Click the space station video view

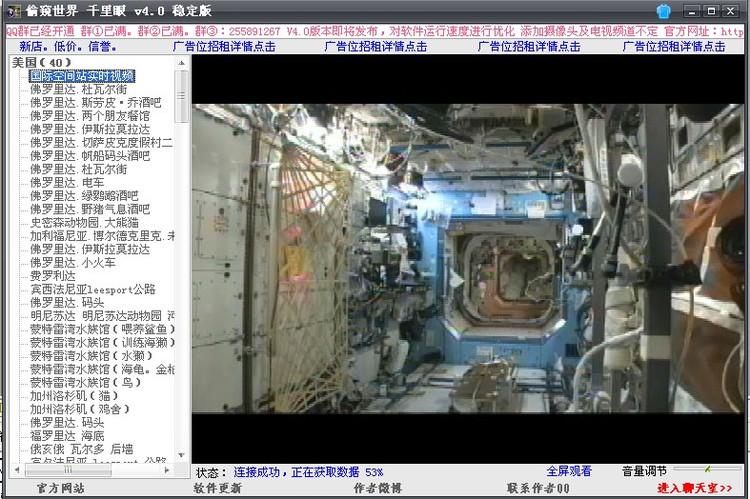[x=468, y=258]
